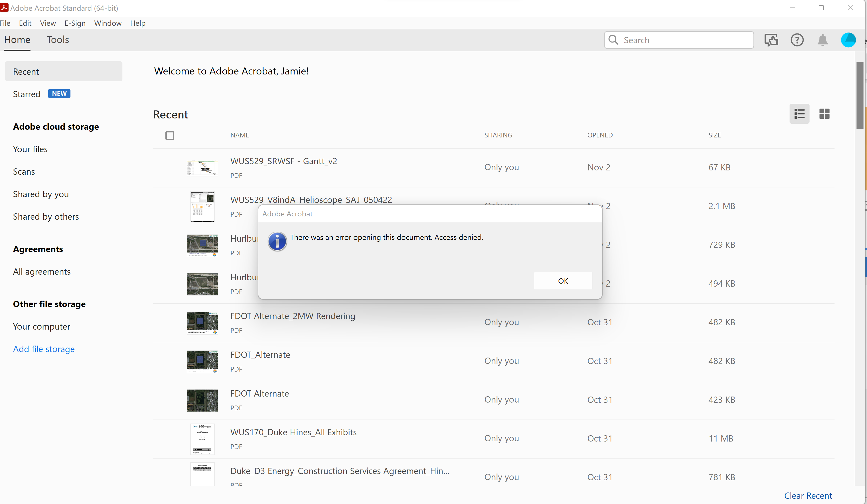Open Your files in cloud storage

click(30, 149)
